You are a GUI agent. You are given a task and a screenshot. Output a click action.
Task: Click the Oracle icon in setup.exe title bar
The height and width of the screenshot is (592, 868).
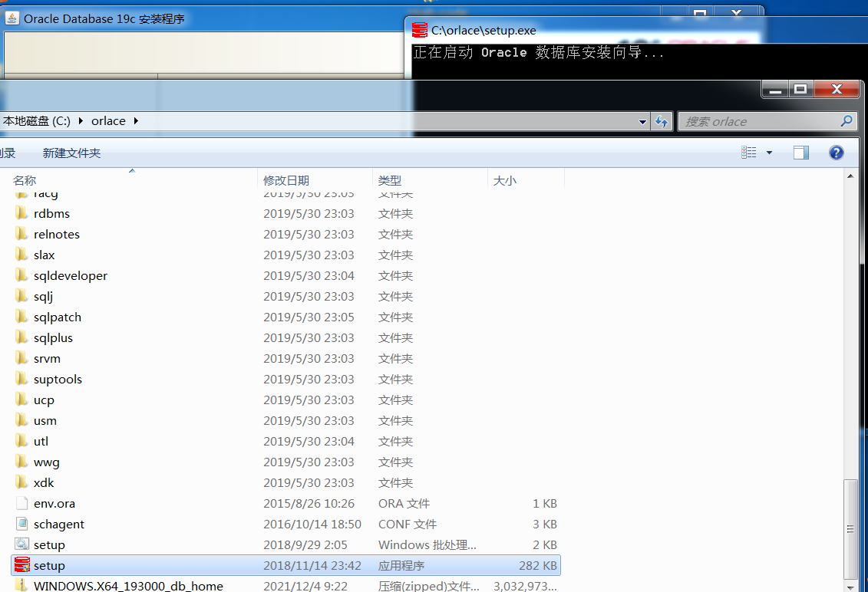click(x=420, y=30)
